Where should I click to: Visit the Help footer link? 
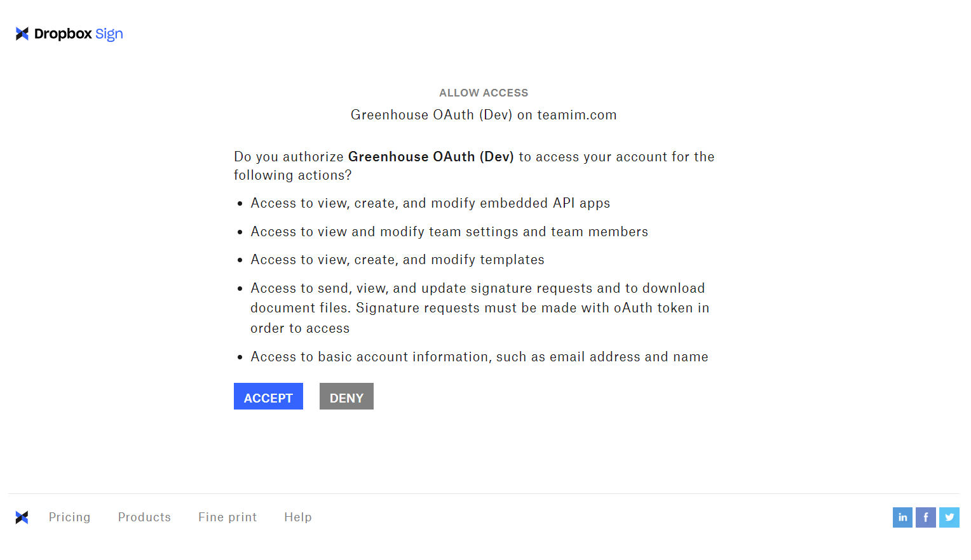(298, 517)
